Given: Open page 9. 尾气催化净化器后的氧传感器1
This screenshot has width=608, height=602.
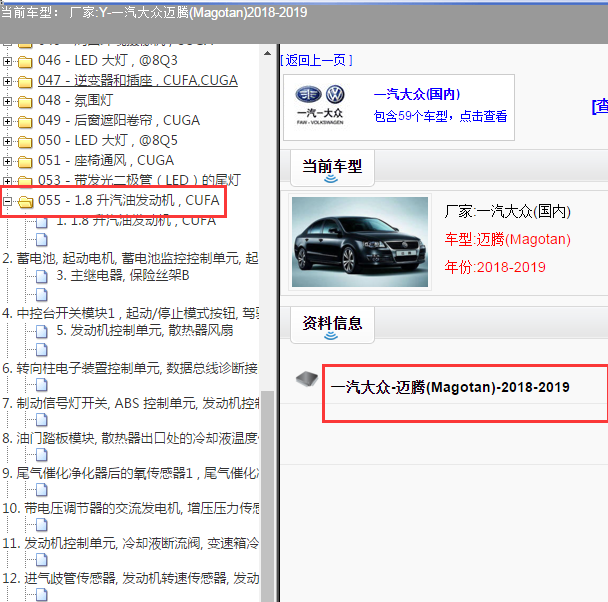Looking at the screenshot, I should click(x=131, y=473).
